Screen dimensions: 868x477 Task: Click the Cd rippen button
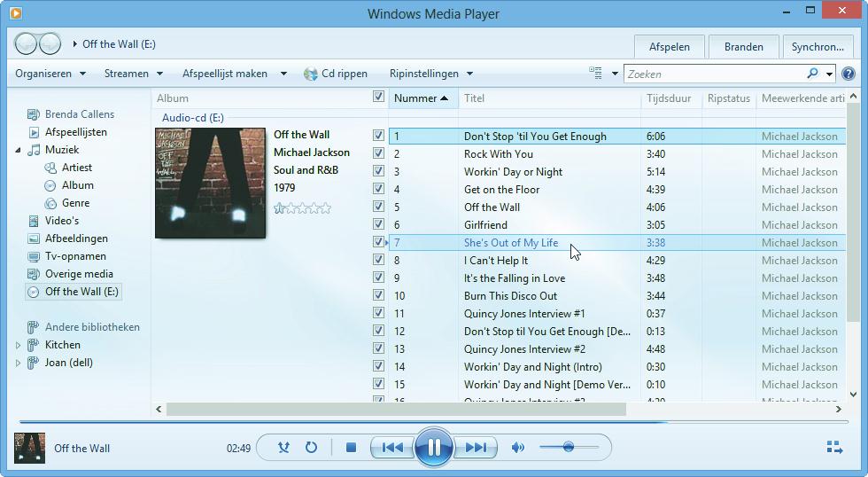(x=336, y=74)
